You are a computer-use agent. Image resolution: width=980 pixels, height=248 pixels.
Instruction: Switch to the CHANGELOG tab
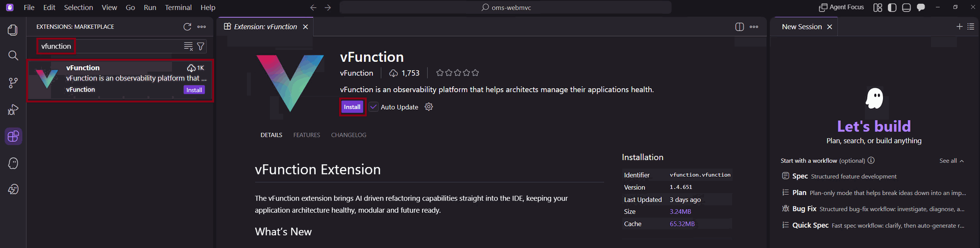(x=348, y=135)
